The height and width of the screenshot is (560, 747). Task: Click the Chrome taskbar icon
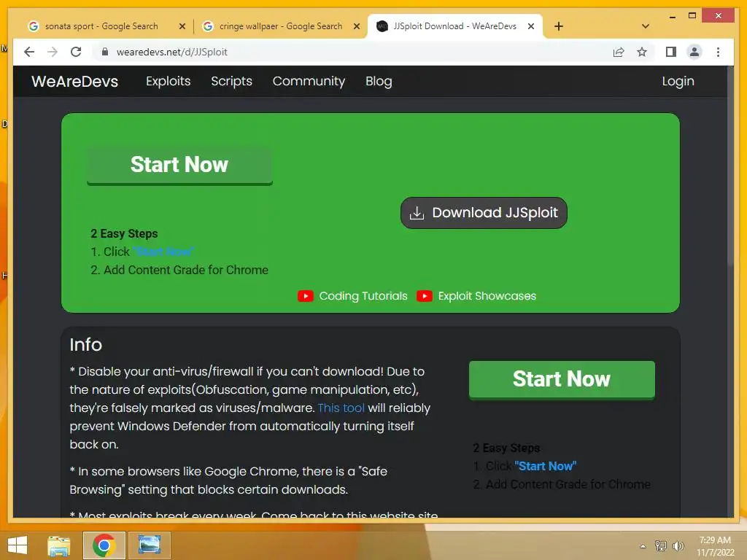pos(104,545)
